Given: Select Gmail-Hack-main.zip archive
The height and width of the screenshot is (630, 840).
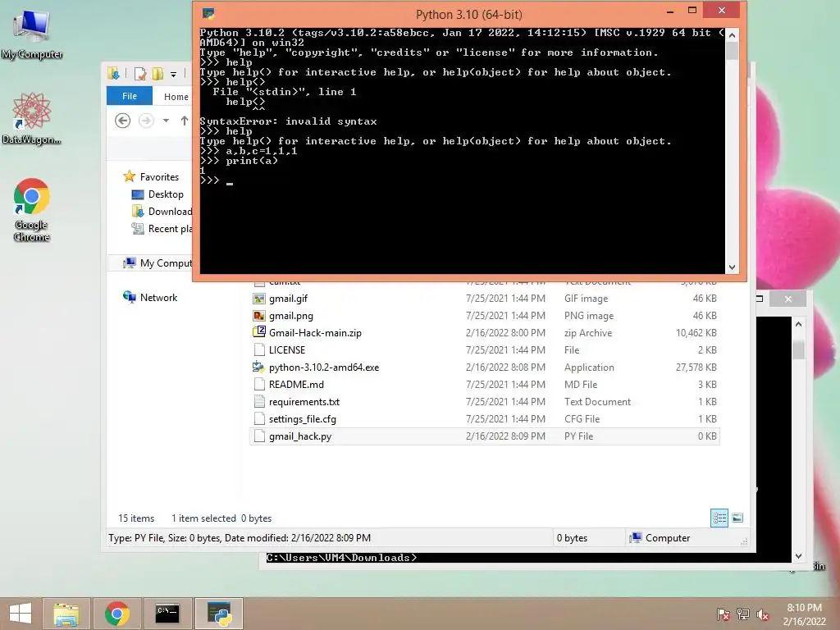Looking at the screenshot, I should pos(484,333).
